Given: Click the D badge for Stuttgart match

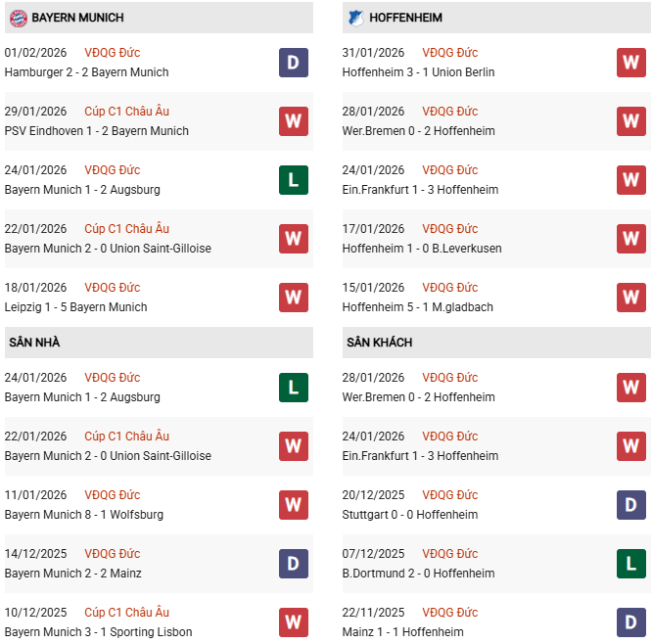Looking at the screenshot, I should tap(630, 505).
